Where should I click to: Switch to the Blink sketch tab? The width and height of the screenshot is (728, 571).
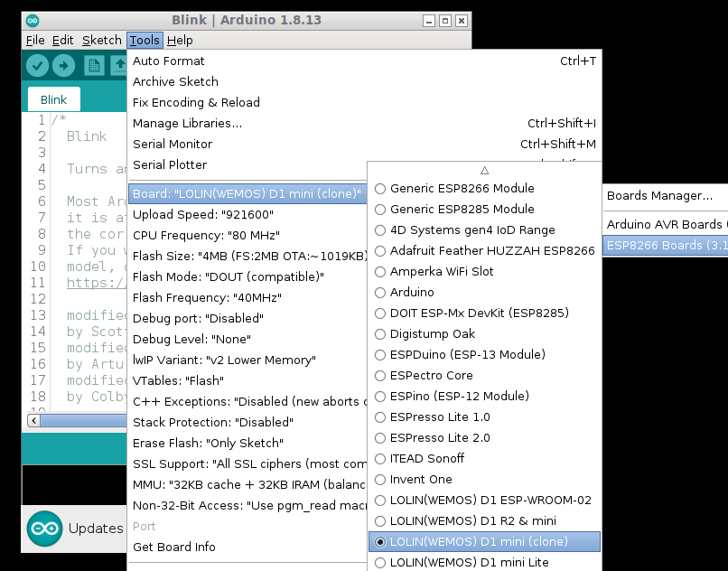click(54, 99)
